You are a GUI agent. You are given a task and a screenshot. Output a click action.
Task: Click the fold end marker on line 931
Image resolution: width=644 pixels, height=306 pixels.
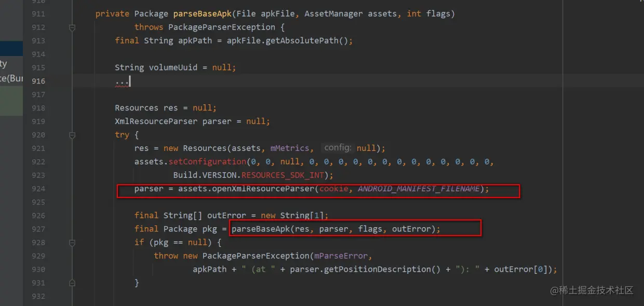click(72, 283)
